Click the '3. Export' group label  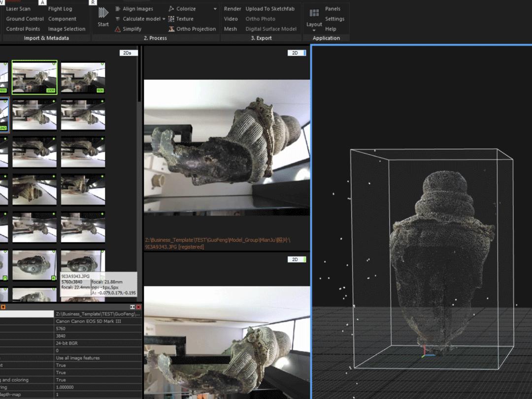tap(261, 38)
